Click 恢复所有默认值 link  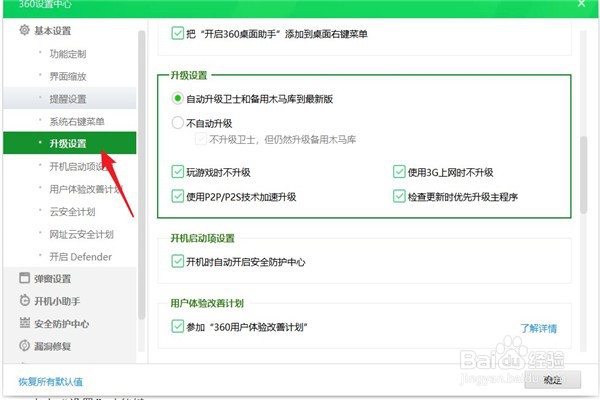click(x=51, y=381)
